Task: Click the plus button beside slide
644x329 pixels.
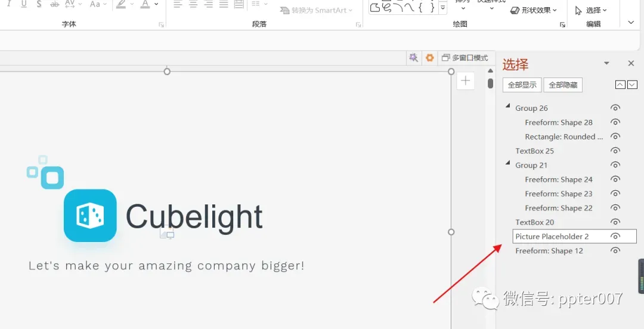Action: 465,80
